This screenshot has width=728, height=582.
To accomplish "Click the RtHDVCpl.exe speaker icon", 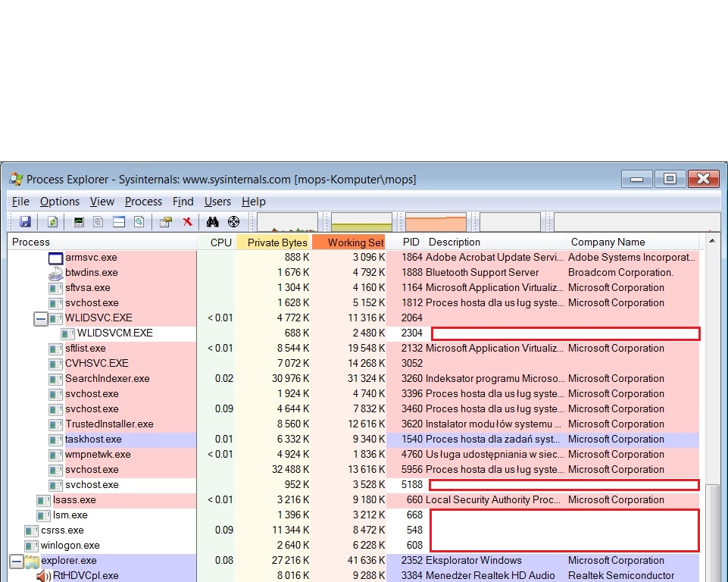I will click(44, 576).
